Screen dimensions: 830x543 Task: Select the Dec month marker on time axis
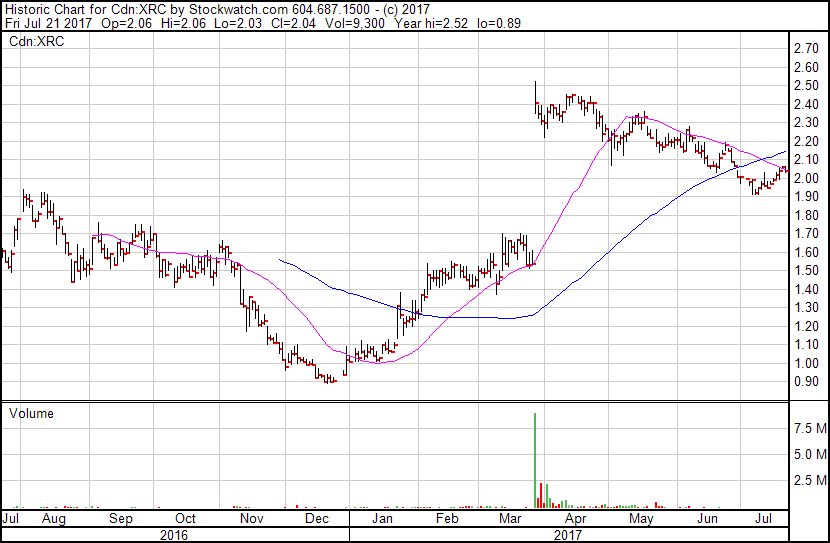(x=317, y=520)
